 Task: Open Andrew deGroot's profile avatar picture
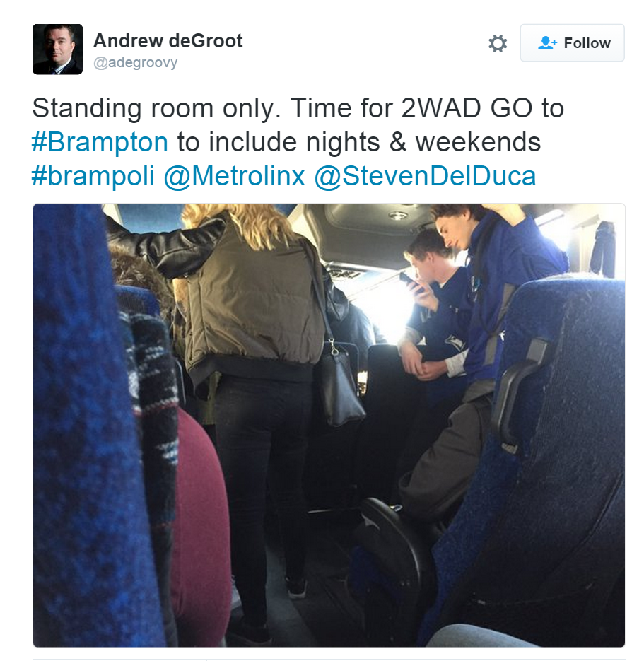[58, 49]
